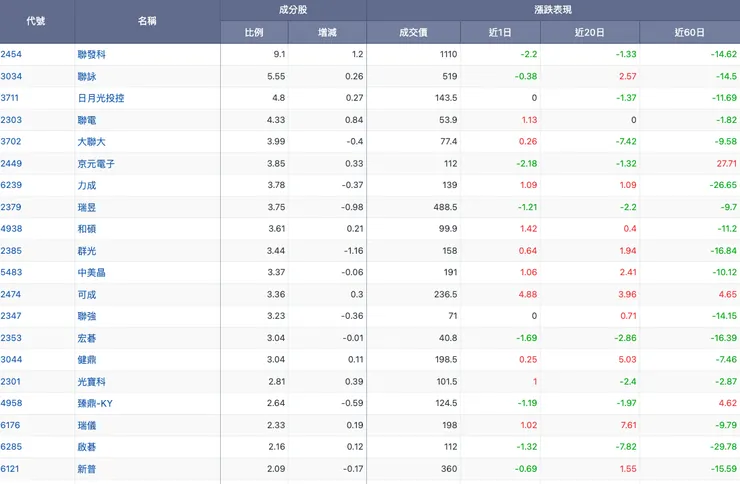This screenshot has height=484, width=740.
Task: Open 瑞昱 stock page
Action: pyautogui.click(x=87, y=207)
